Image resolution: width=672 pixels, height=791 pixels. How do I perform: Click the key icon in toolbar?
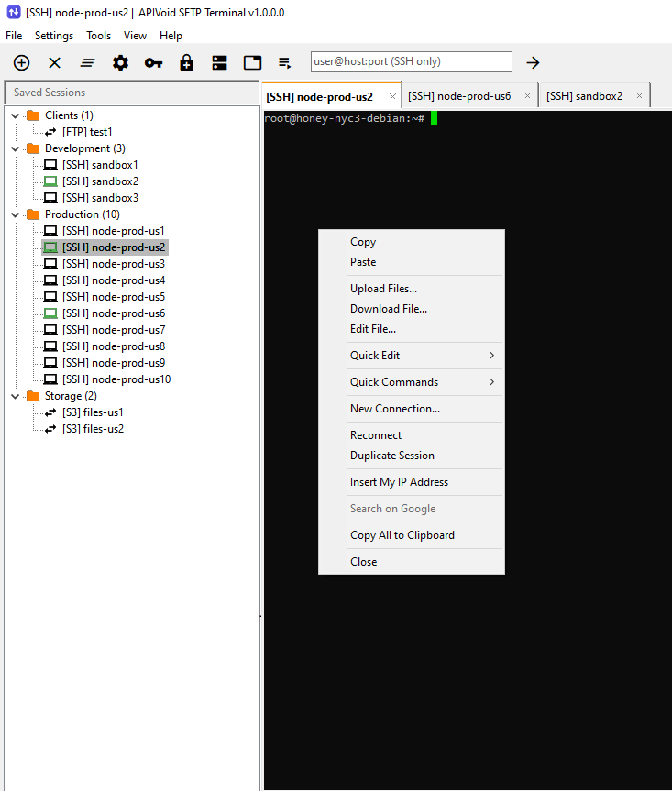pyautogui.click(x=153, y=63)
